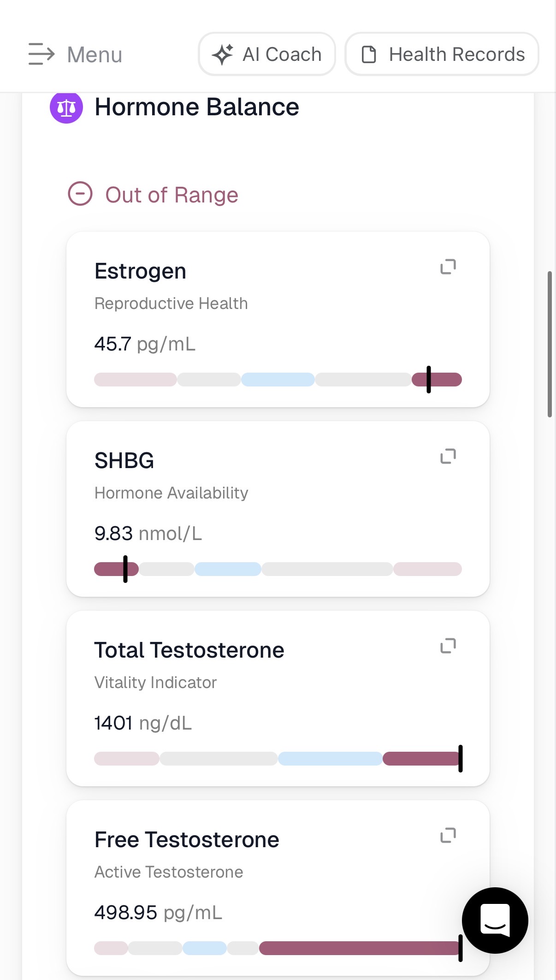The image size is (556, 980).
Task: Expand the Free Testosterone card icon
Action: point(448,835)
